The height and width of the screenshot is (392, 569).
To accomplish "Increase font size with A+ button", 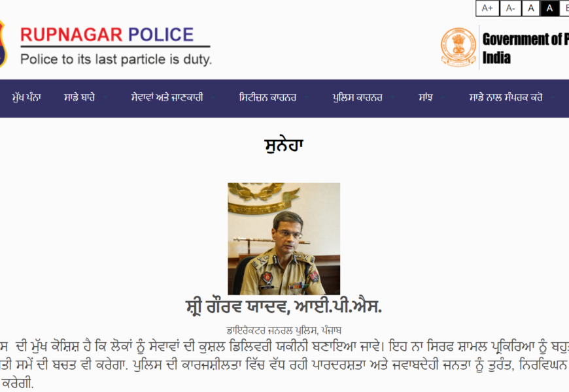I will click(487, 8).
